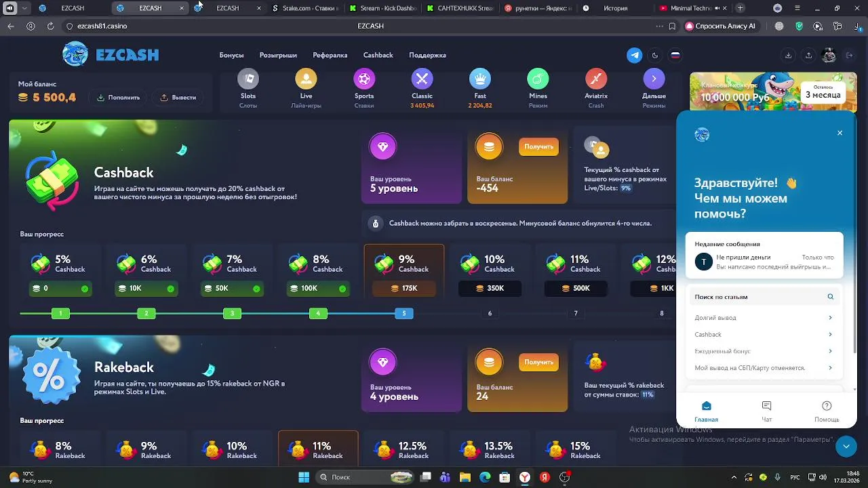
Task: Collapse chat with blue chevron button
Action: tap(846, 446)
